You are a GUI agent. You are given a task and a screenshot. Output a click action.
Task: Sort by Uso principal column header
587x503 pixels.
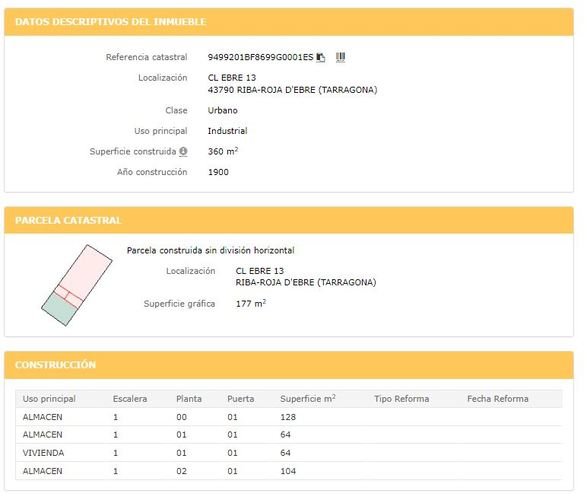tap(49, 399)
